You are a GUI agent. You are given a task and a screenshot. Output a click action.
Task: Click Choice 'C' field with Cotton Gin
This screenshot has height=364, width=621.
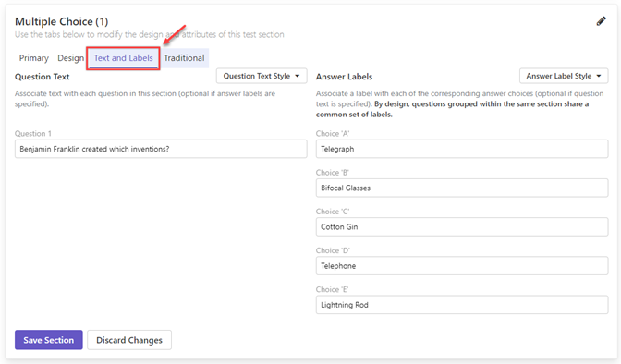pyautogui.click(x=462, y=227)
